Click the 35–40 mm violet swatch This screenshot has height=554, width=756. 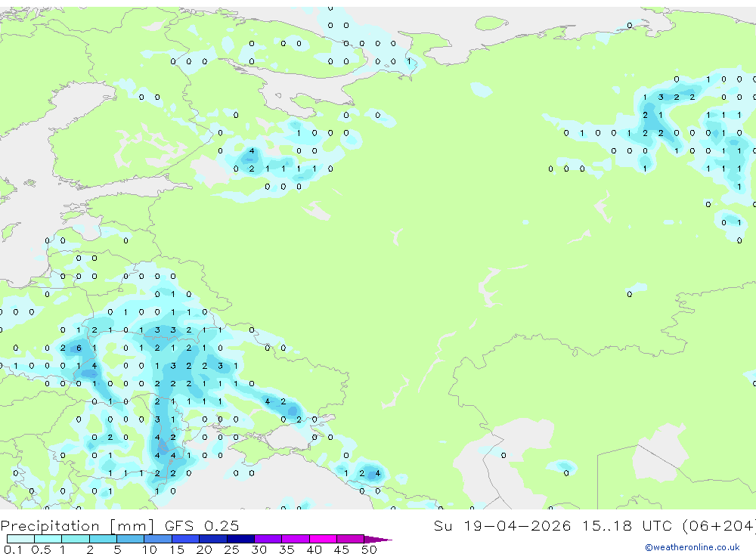click(295, 539)
